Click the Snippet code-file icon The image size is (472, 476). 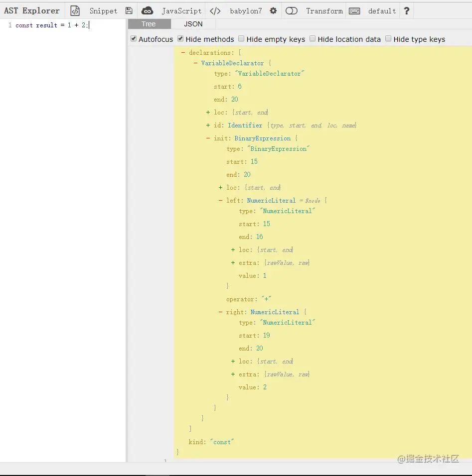(75, 11)
